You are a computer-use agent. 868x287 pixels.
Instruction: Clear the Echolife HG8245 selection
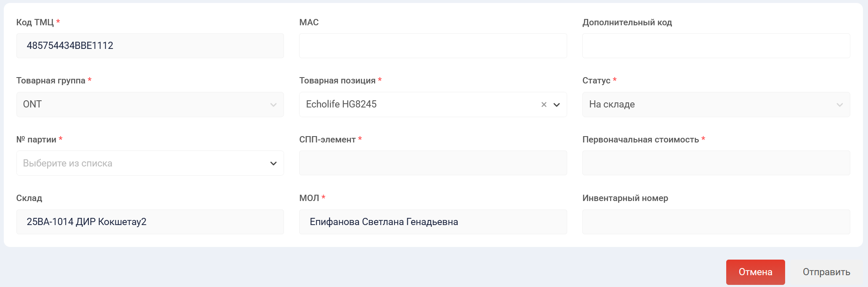pyautogui.click(x=544, y=105)
